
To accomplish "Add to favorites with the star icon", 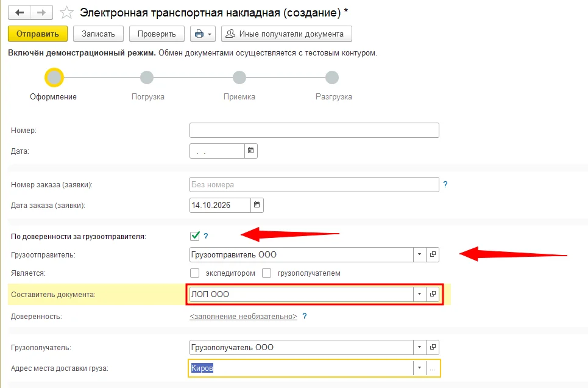I will (66, 13).
